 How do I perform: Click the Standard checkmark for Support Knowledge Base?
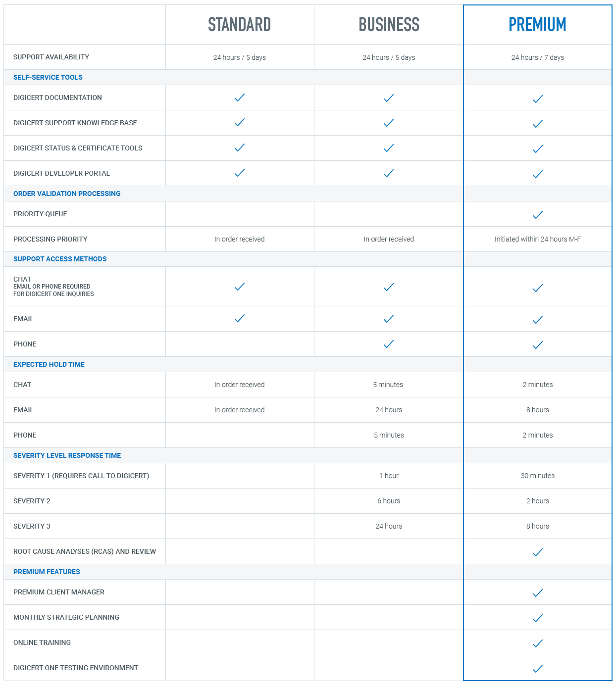point(240,122)
